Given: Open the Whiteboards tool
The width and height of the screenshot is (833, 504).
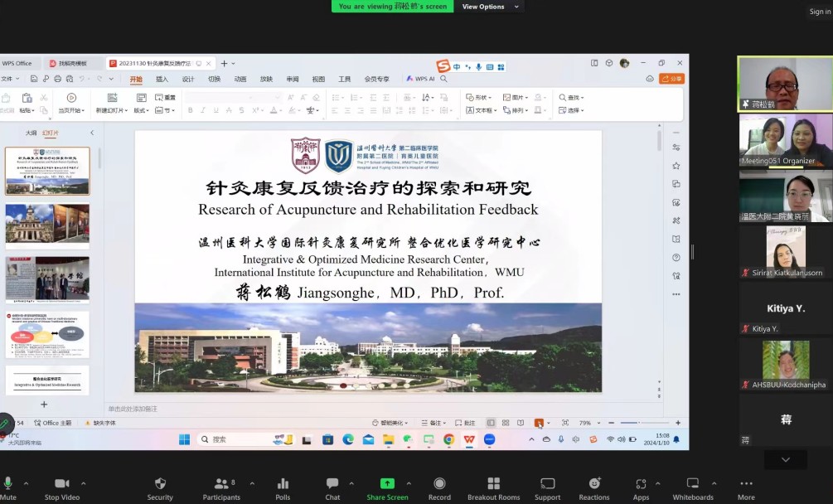Looking at the screenshot, I should (x=692, y=485).
